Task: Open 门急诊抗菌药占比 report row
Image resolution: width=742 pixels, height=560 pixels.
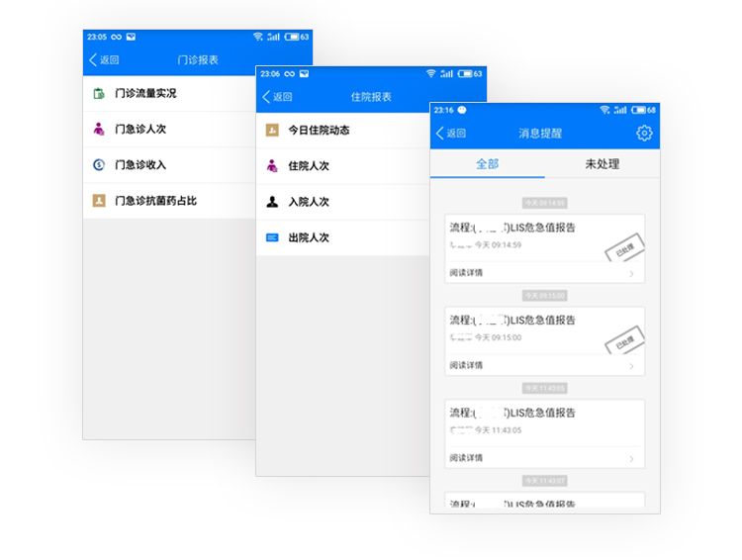Action: (x=169, y=201)
